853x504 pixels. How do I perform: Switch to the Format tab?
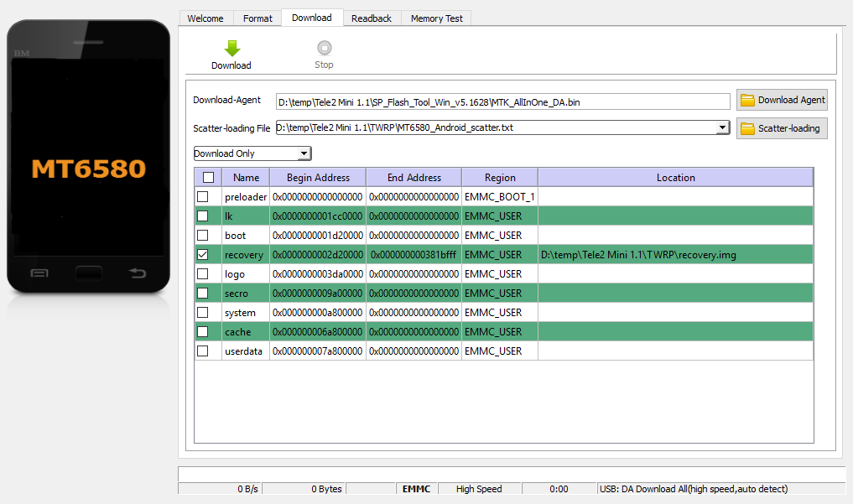pos(257,18)
